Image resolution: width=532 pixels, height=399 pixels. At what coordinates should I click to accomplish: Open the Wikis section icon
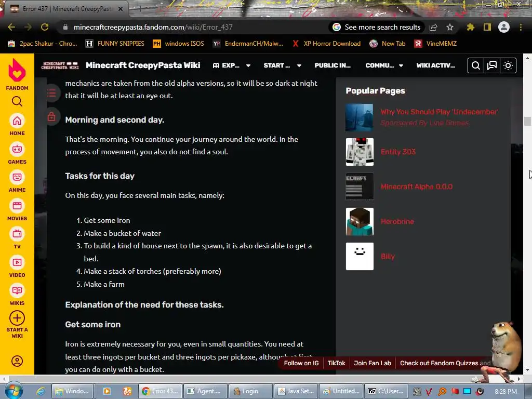coord(17,290)
